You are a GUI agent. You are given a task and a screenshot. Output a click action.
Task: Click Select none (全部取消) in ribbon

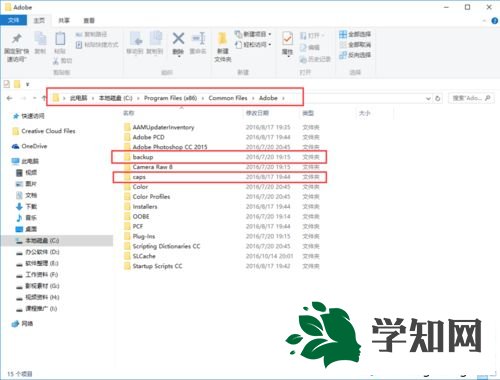[355, 44]
